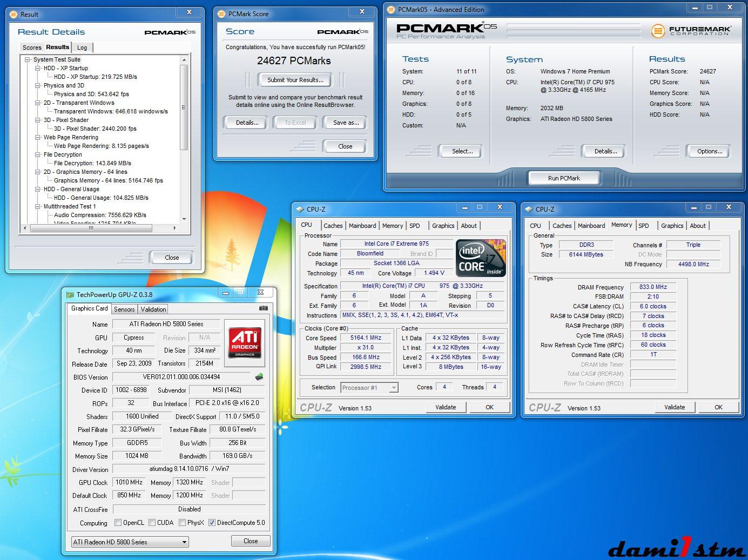Collapse the HDD - XP Startup node
Image resolution: width=748 pixels, height=560 pixels.
[38, 68]
